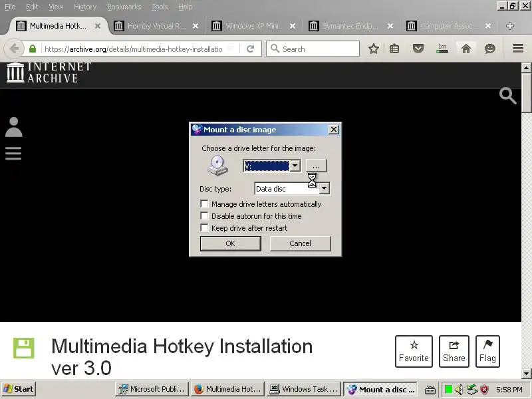Click the Share button
The width and height of the screenshot is (532, 399).
[454, 351]
